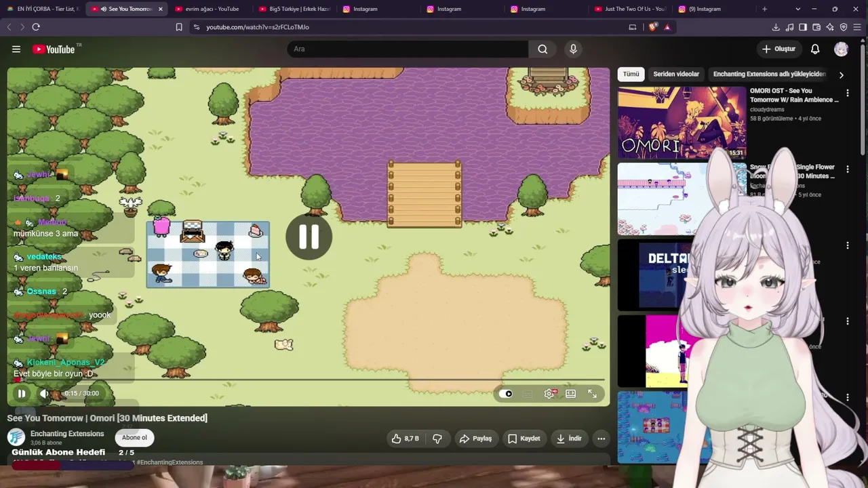Show more filter chips with right chevron
The height and width of the screenshot is (488, 868).
tap(842, 75)
